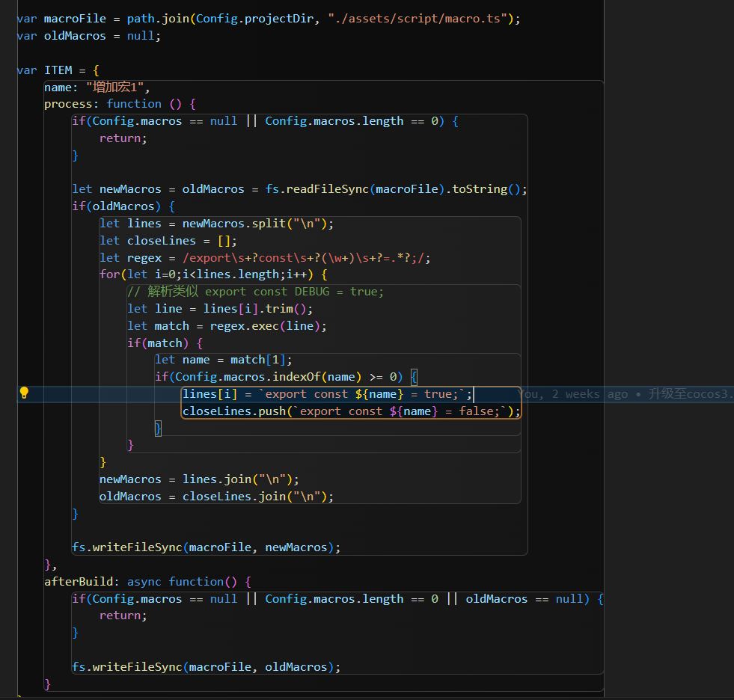Click the first 'return;' statement under process

coord(123,138)
